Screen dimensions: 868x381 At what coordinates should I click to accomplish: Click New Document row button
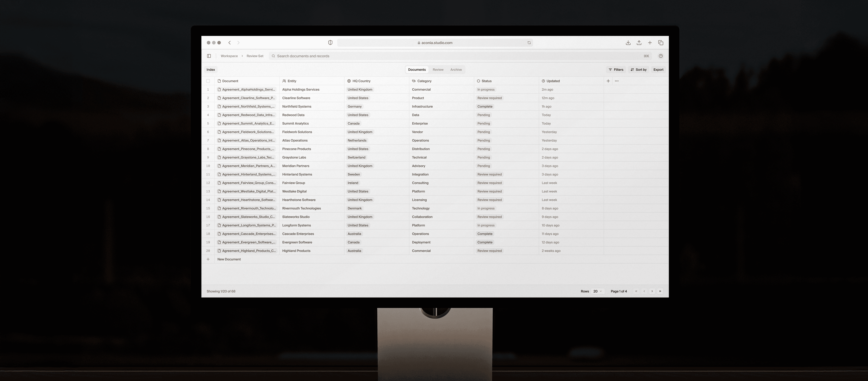(229, 259)
